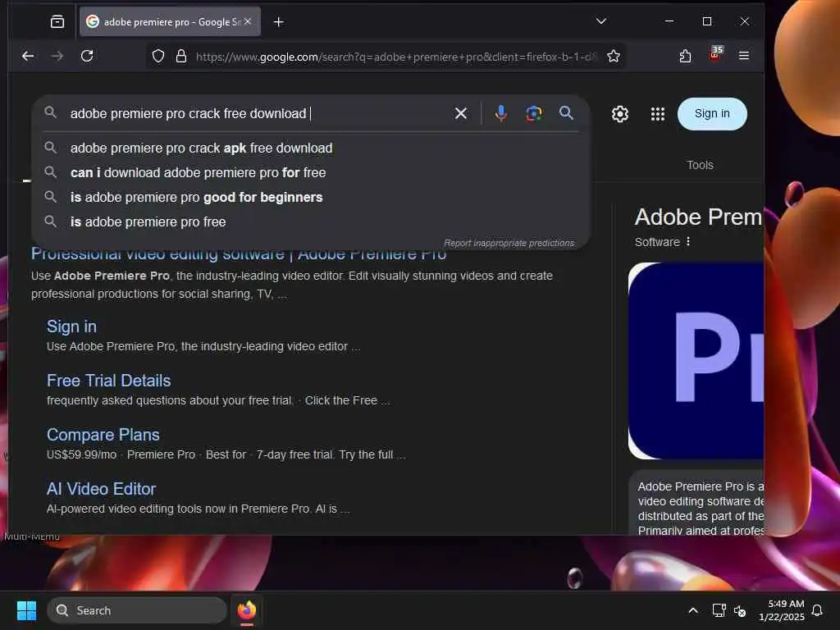This screenshot has width=840, height=630.
Task: Start Google voice search microphone
Action: [x=501, y=113]
